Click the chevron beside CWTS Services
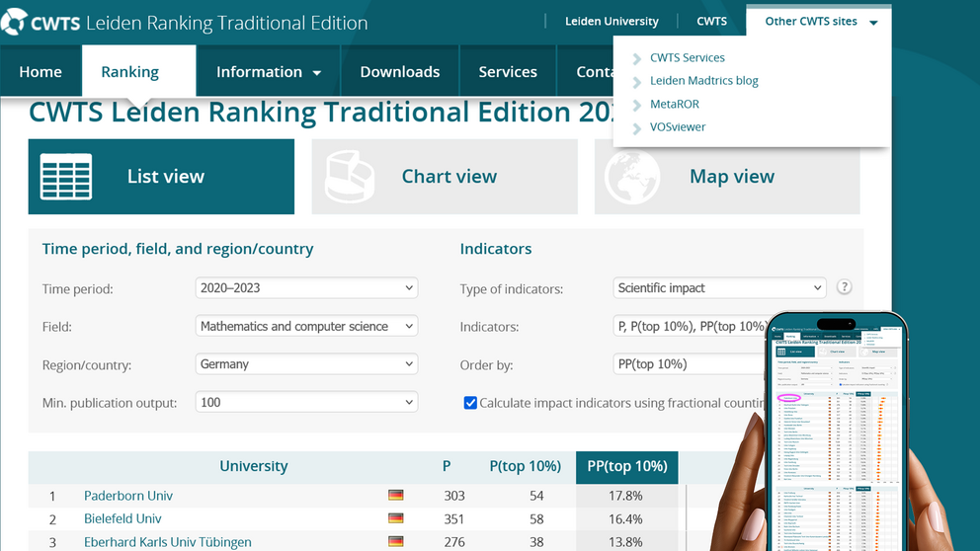This screenshot has height=551, width=980. (x=637, y=58)
